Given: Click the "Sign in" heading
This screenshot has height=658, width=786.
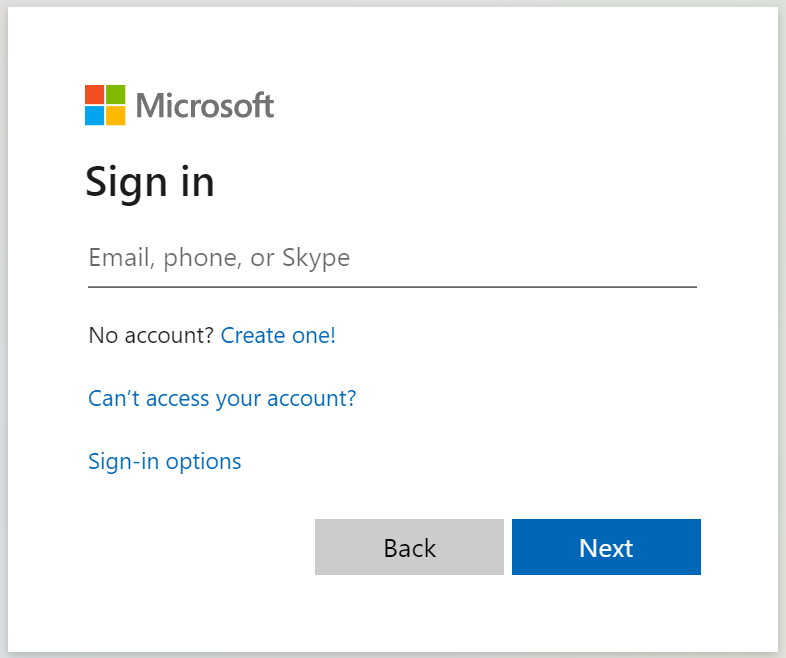Looking at the screenshot, I should pyautogui.click(x=150, y=182).
